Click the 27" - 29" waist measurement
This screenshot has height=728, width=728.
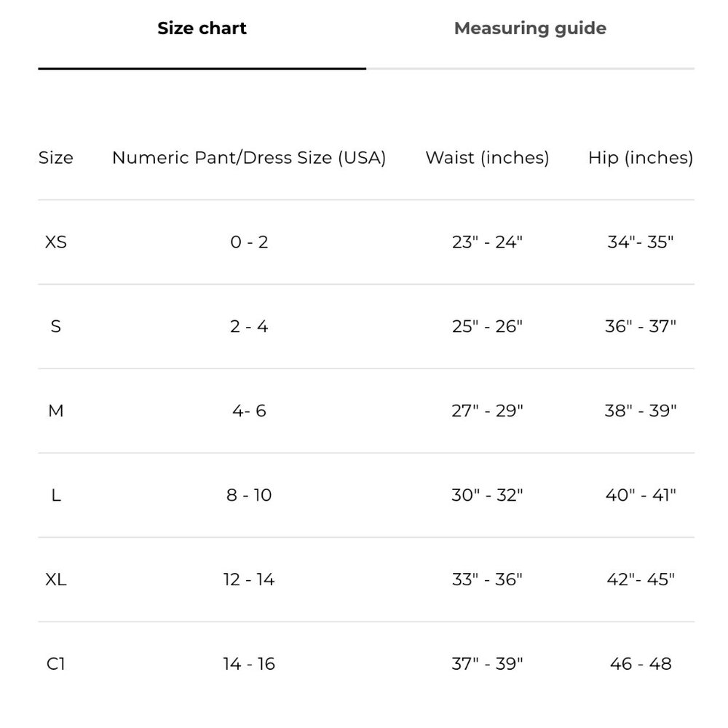pos(487,411)
